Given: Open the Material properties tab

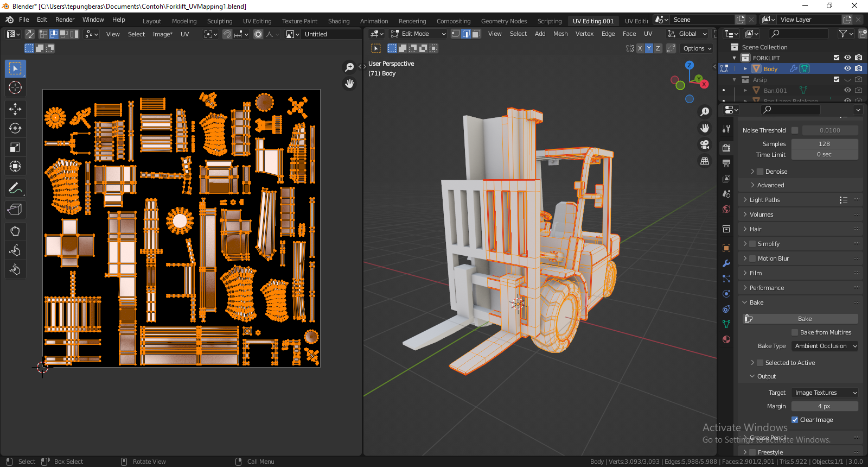Looking at the screenshot, I should (726, 339).
